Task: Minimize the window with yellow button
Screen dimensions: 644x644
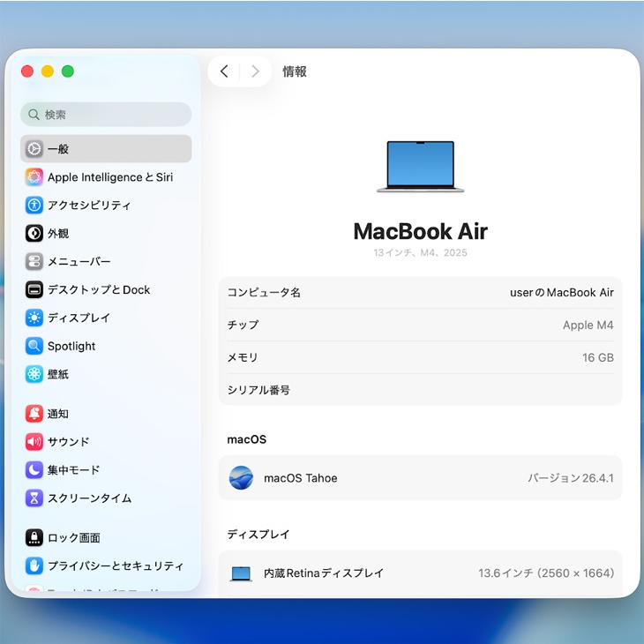Action: pos(48,71)
